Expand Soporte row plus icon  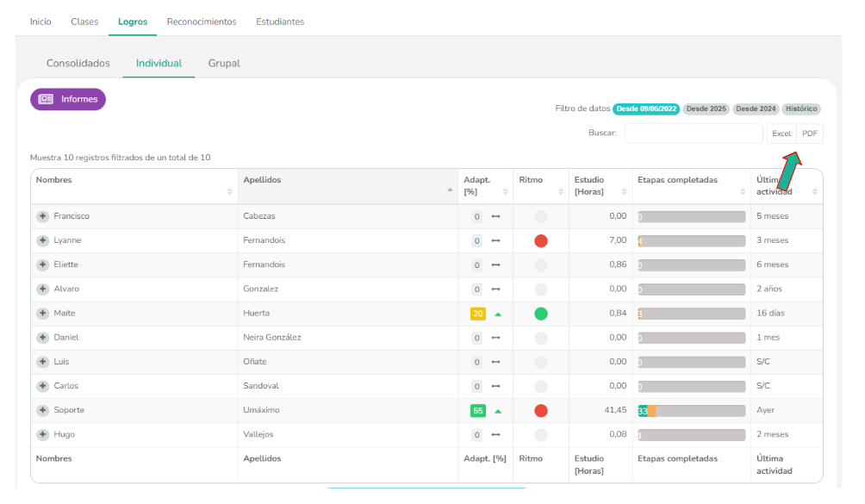point(42,410)
